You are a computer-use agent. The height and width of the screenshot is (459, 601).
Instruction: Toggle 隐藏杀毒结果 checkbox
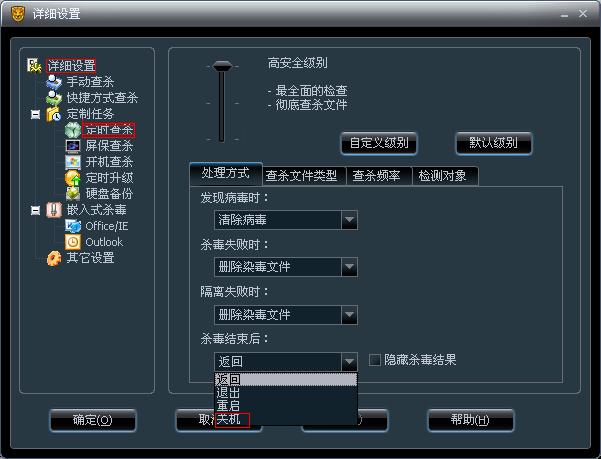point(374,360)
